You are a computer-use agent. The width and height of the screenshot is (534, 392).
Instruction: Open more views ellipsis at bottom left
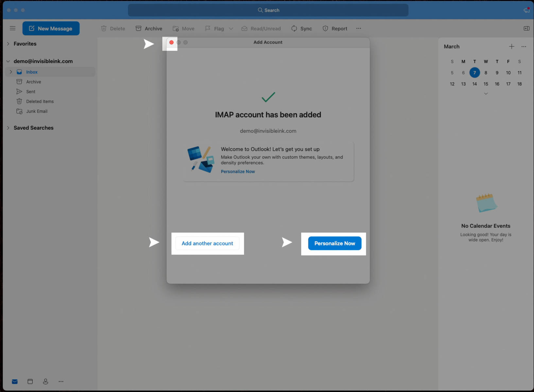[x=61, y=382]
